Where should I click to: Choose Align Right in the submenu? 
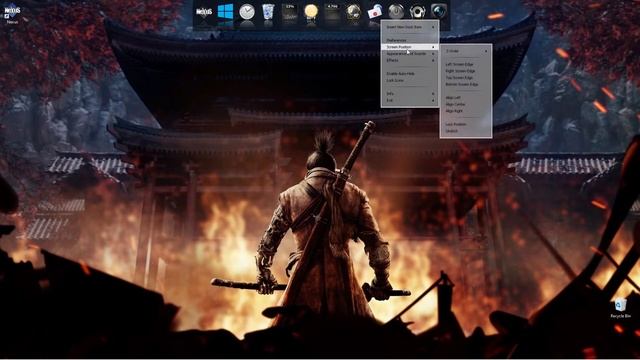pos(466,111)
